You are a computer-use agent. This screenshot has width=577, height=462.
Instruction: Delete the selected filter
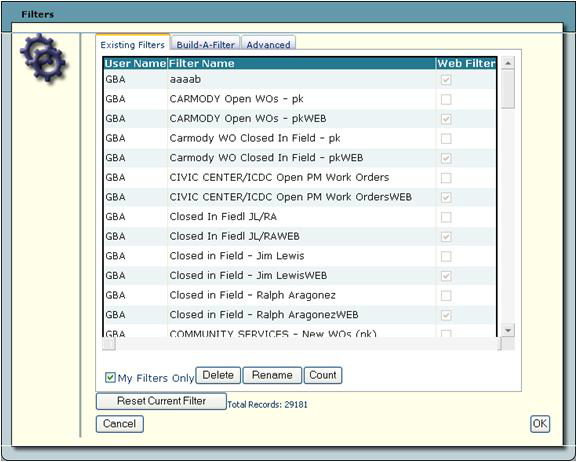[218, 375]
